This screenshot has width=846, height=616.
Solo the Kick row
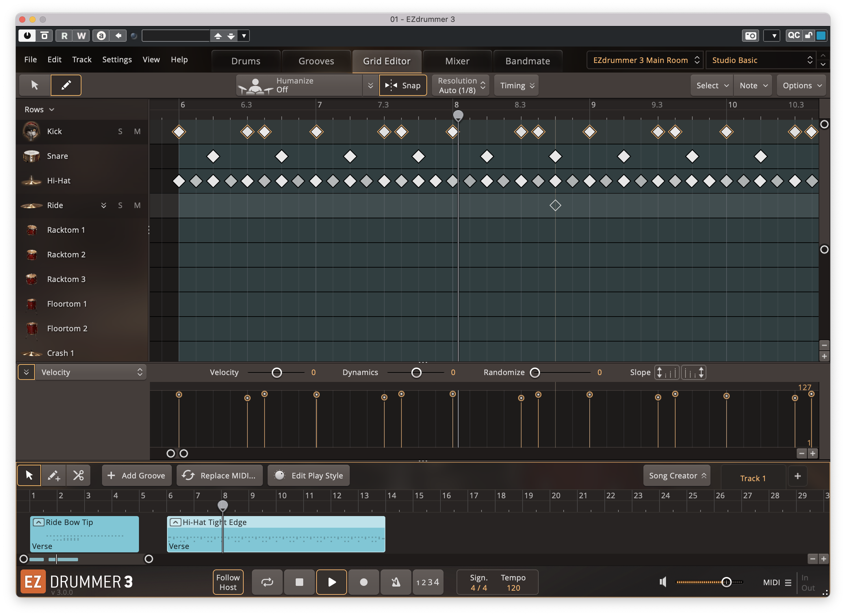click(x=120, y=131)
